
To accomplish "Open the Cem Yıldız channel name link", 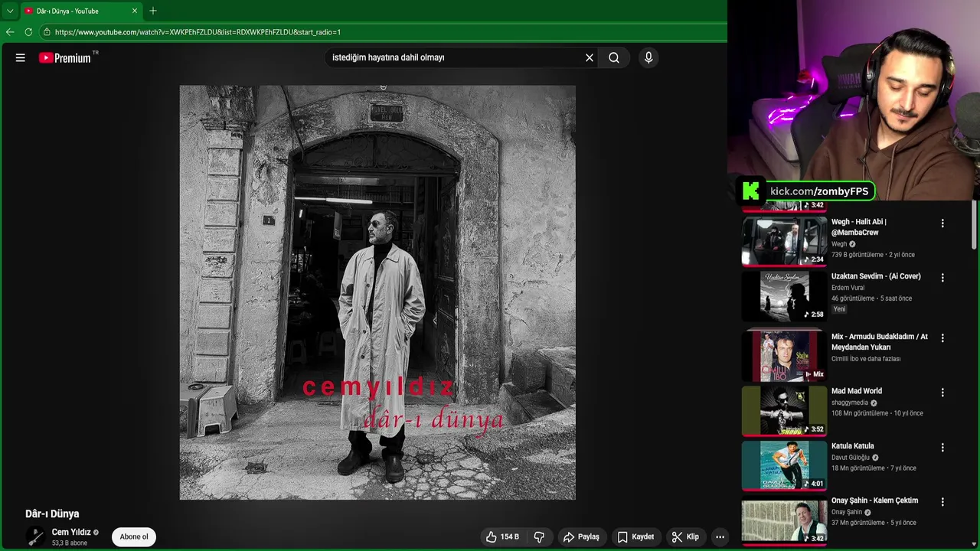I will pos(71,532).
